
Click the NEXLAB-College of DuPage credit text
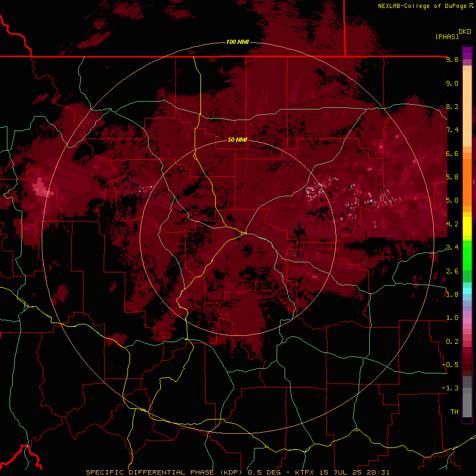(x=423, y=6)
